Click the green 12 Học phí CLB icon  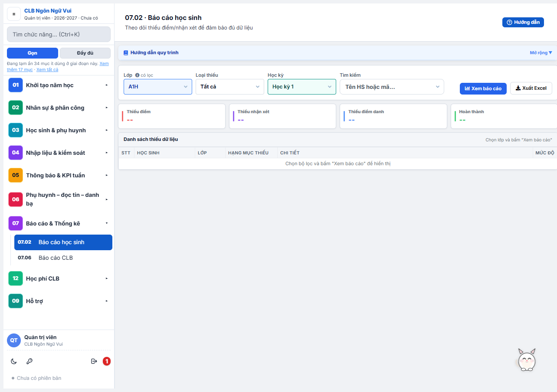point(16,278)
